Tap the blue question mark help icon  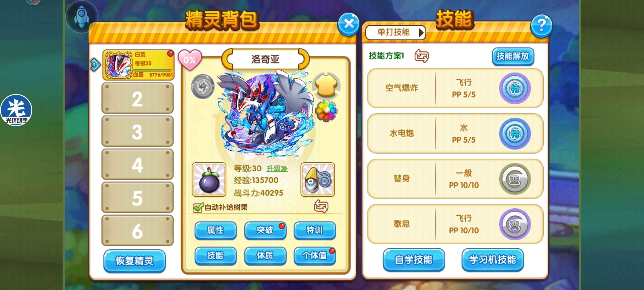pos(541,26)
